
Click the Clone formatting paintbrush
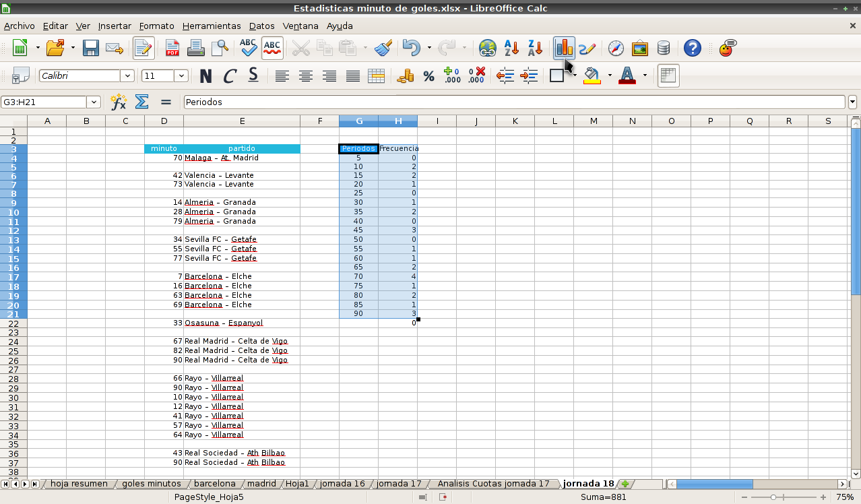pos(383,49)
